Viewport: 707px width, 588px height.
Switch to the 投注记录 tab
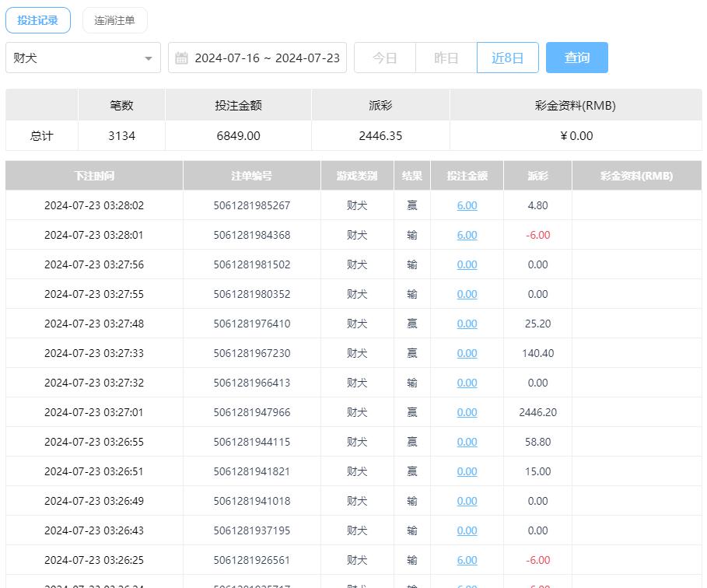tap(38, 20)
